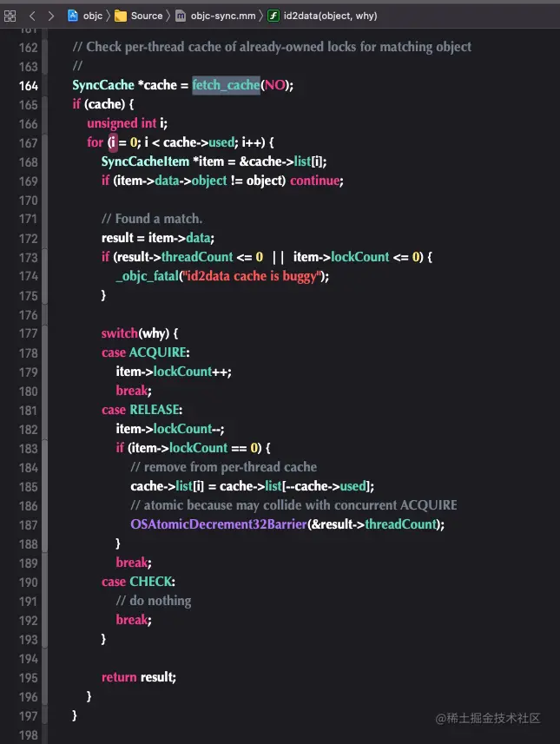Screen dimensions: 560x744
Task: Click 'item->lockCount--;' statement
Action: pos(170,429)
